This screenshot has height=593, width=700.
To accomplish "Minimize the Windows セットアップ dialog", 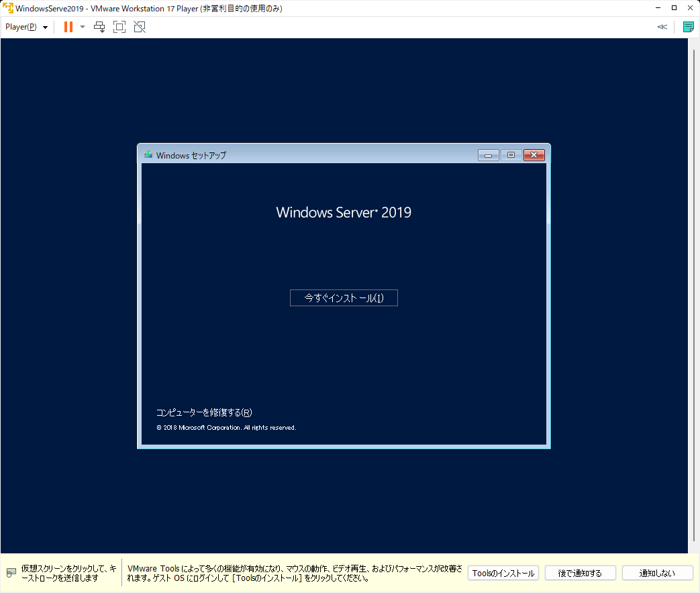I will point(489,155).
